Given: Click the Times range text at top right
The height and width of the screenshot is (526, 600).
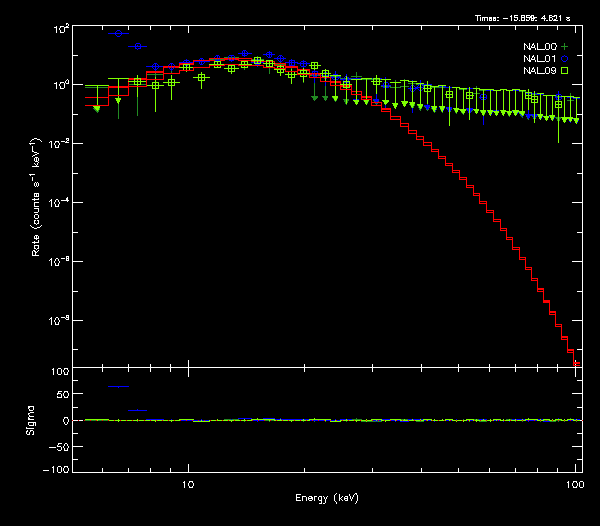Looking at the screenshot, I should click(x=526, y=18).
